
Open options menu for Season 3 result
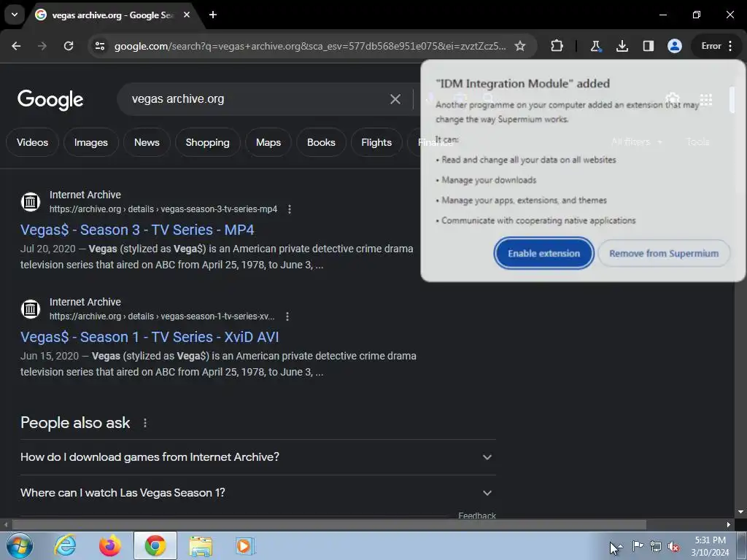pyautogui.click(x=289, y=209)
